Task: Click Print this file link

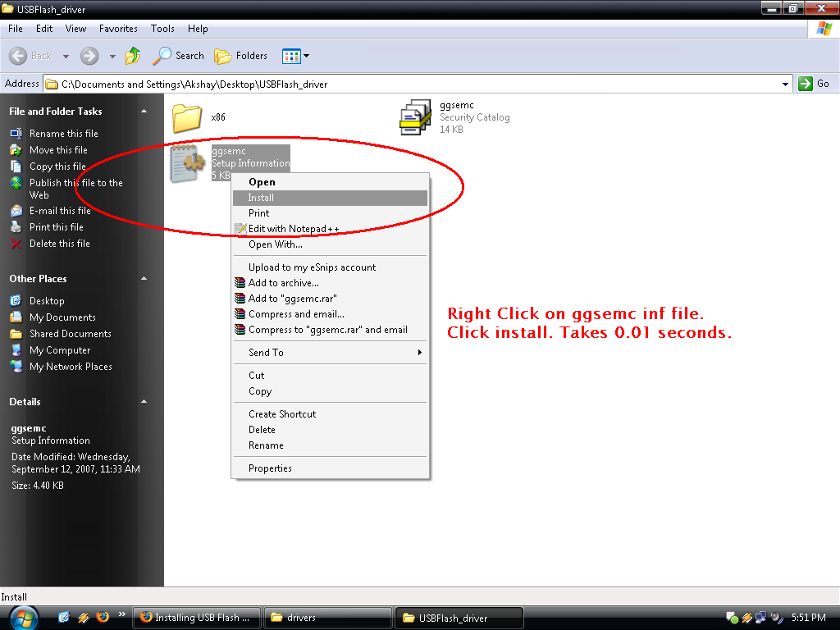Action: 56,227
